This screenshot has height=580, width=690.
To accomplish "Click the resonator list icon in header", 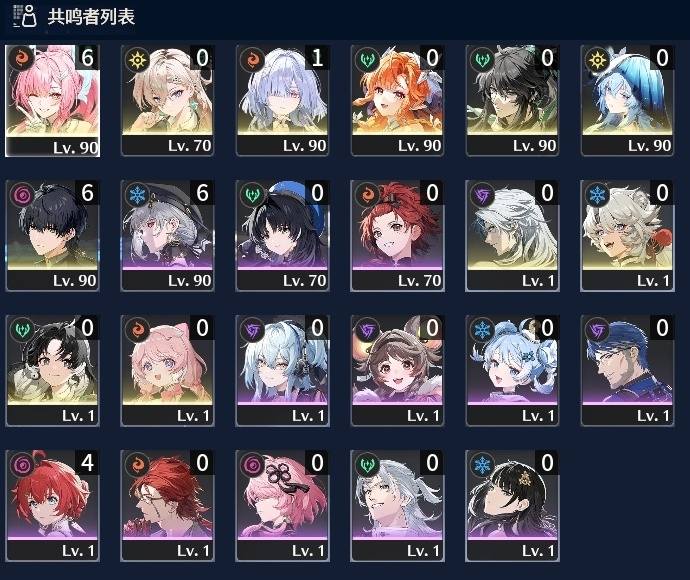I will pyautogui.click(x=25, y=16).
